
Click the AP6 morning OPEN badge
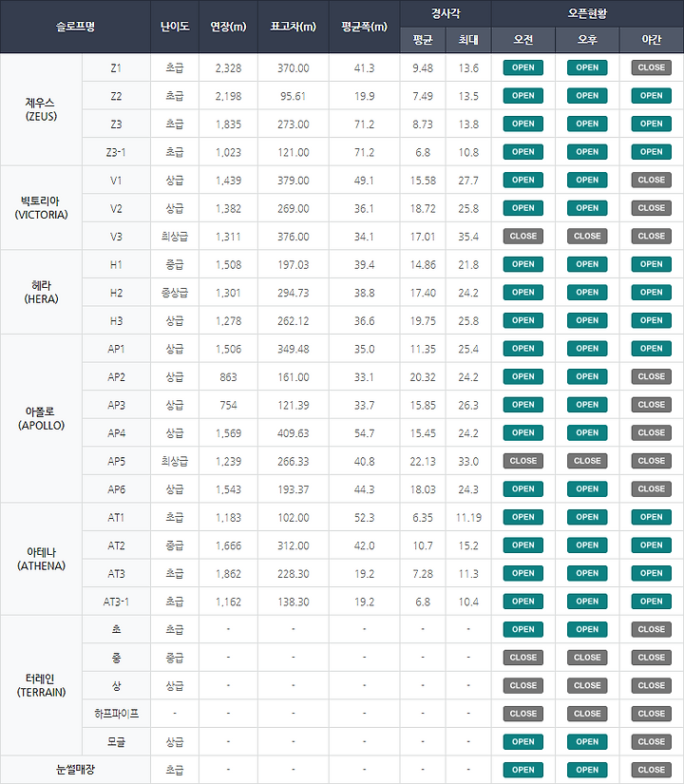pos(523,489)
